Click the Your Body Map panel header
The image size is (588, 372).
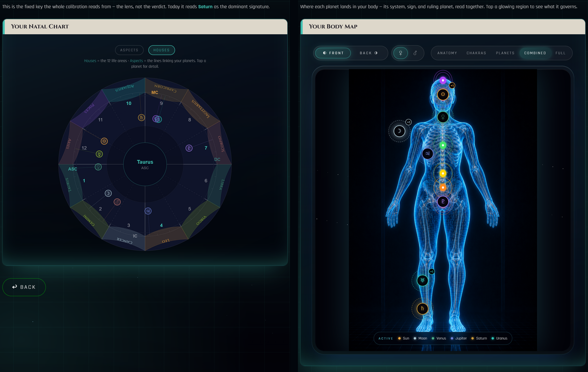pyautogui.click(x=443, y=26)
